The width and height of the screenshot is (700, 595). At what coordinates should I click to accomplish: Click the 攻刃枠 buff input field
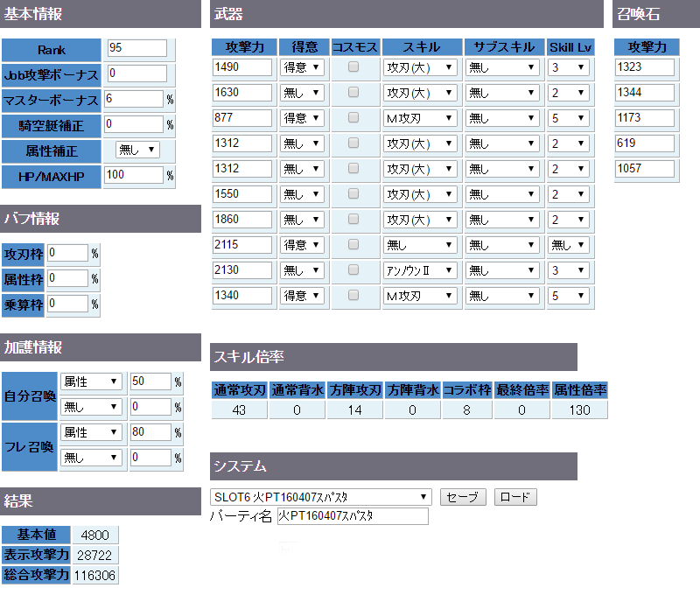pyautogui.click(x=68, y=253)
